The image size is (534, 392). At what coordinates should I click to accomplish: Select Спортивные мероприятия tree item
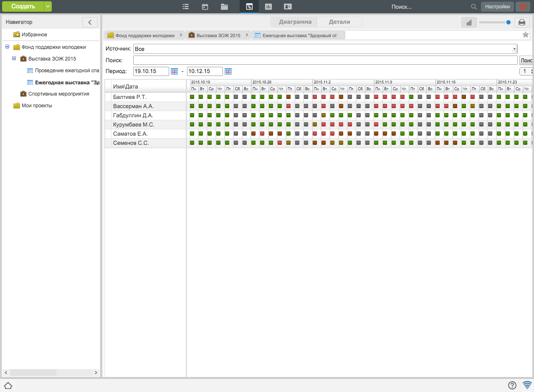[x=59, y=94]
